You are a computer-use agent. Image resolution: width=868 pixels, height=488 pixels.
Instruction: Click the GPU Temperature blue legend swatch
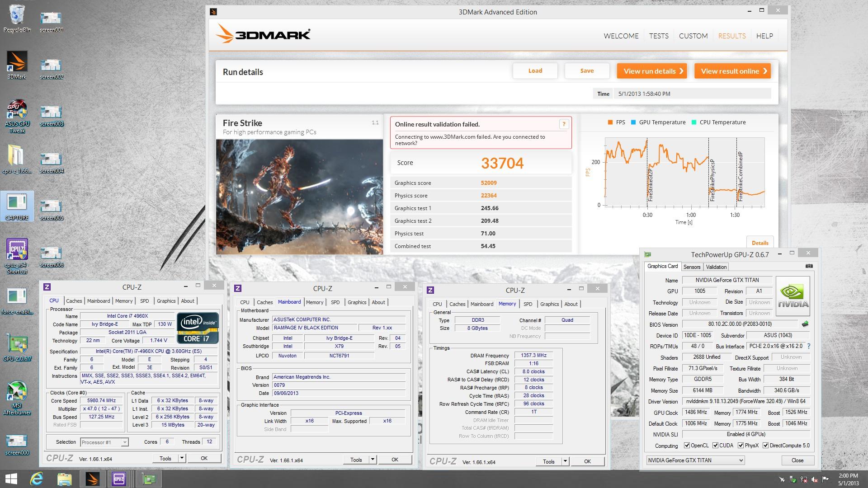[x=633, y=122]
